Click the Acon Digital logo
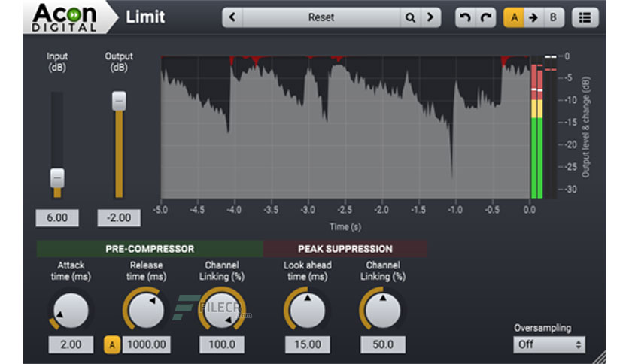The height and width of the screenshot is (364, 629). 65,17
